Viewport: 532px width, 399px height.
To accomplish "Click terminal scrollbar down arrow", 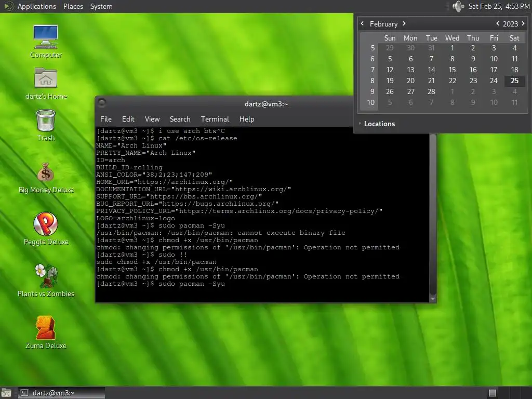I will pyautogui.click(x=433, y=299).
